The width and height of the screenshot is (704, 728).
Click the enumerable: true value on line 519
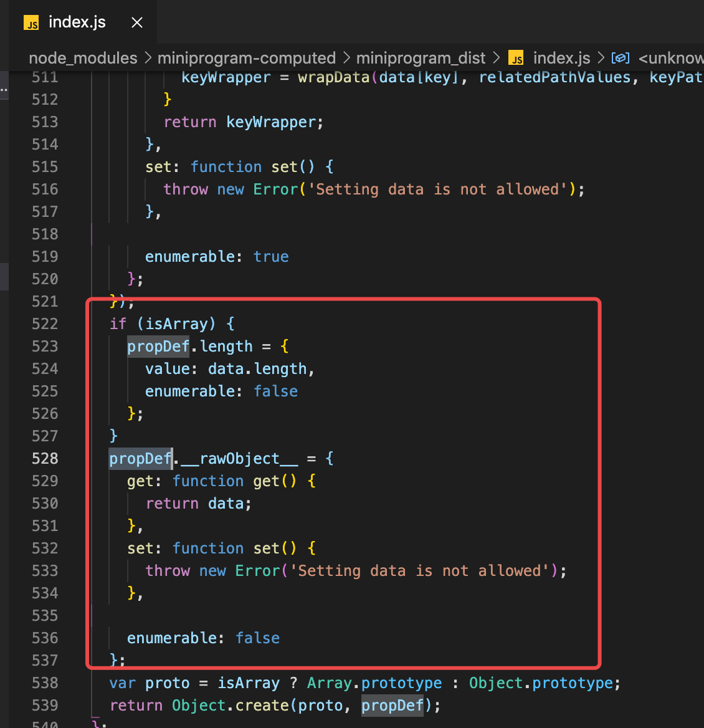(271, 256)
